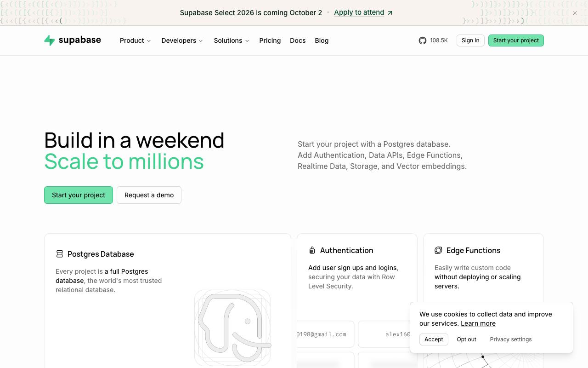Open the Pricing page
This screenshot has width=588, height=368.
270,40
